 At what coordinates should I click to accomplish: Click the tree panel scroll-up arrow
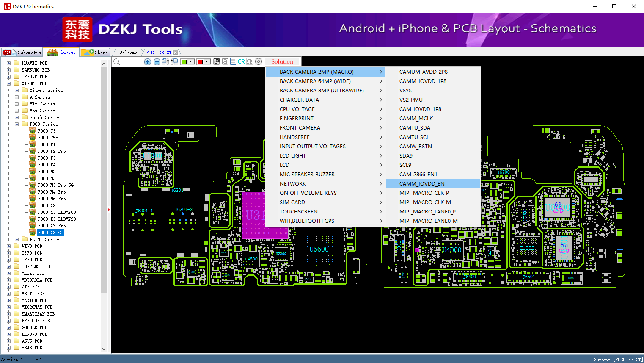pos(104,64)
